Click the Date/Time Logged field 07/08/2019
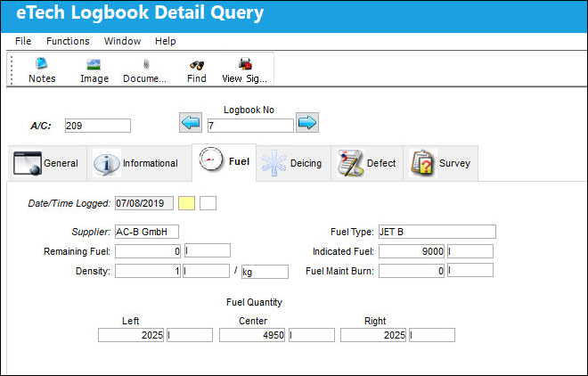 144,203
